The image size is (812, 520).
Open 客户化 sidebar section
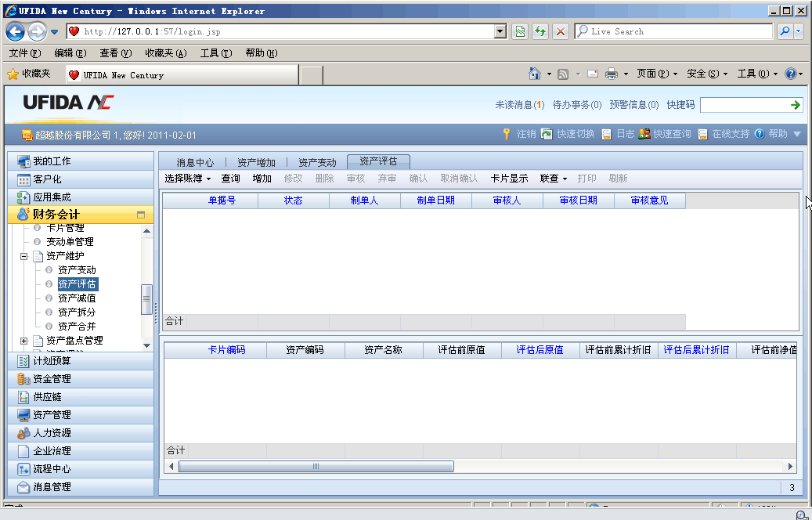(x=81, y=179)
